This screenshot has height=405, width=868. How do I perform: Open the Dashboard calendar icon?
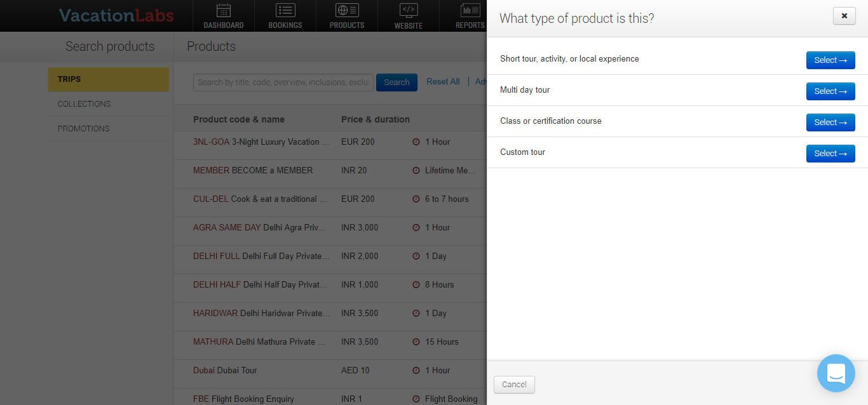pyautogui.click(x=223, y=10)
